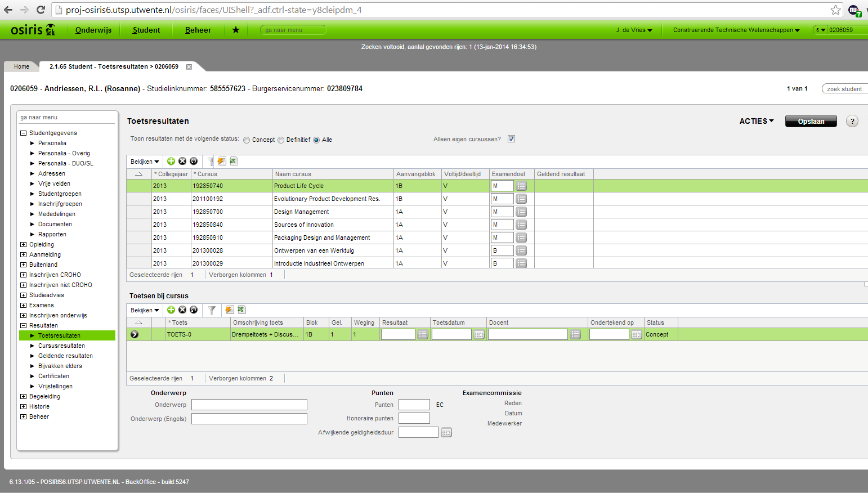Add new toets in Toetsen bij cursus toolbar

click(171, 310)
